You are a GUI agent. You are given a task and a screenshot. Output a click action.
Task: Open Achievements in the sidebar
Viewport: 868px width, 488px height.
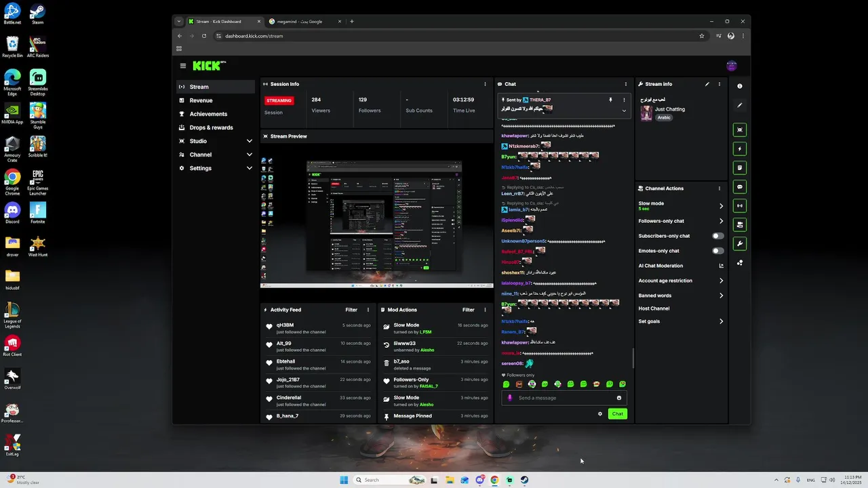216,114
